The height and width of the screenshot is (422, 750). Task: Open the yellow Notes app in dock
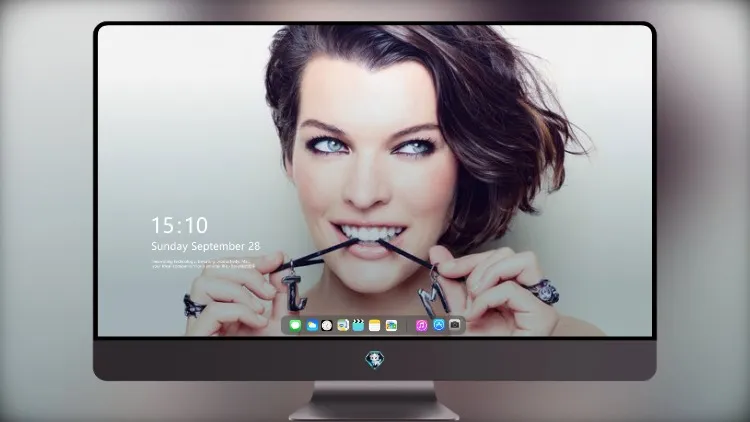point(375,325)
